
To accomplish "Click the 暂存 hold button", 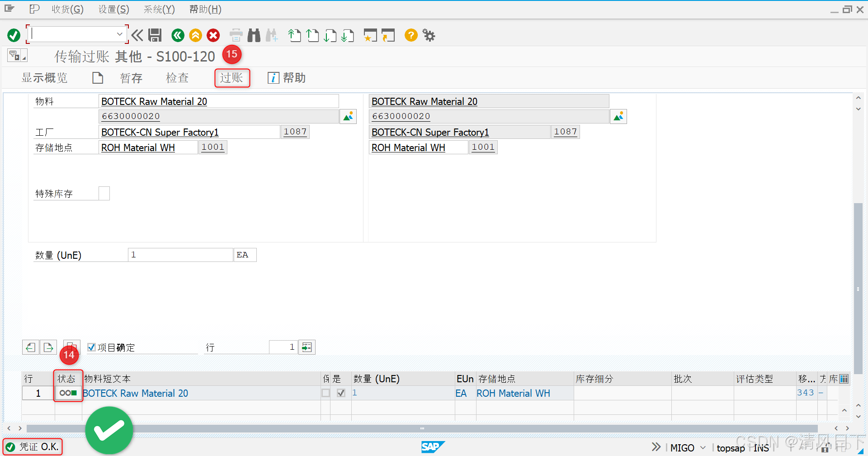I will point(131,78).
